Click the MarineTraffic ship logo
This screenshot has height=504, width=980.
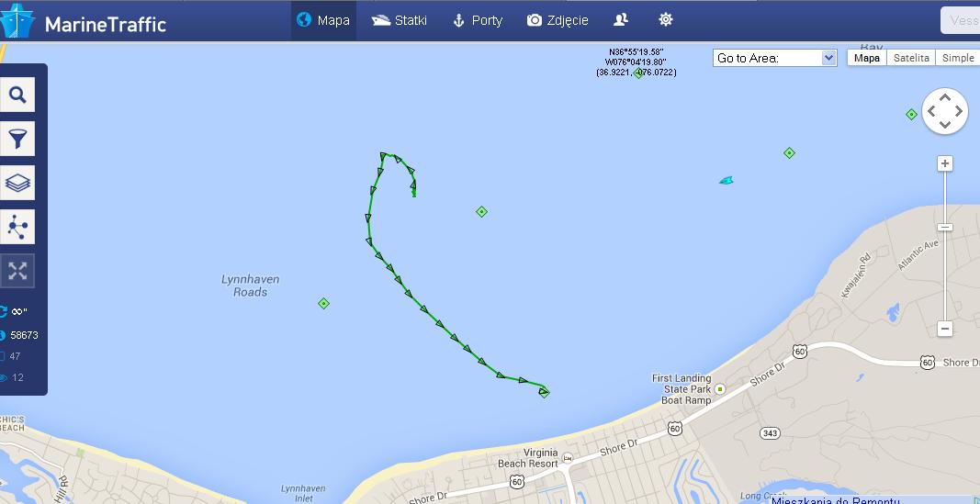coord(17,21)
